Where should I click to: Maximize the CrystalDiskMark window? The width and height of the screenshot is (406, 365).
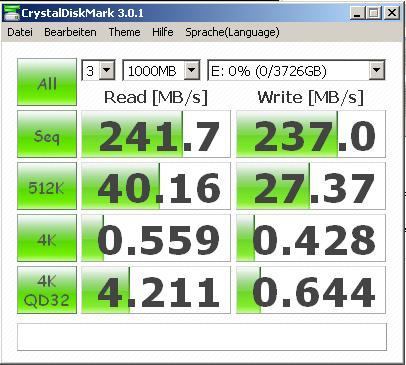374,13
